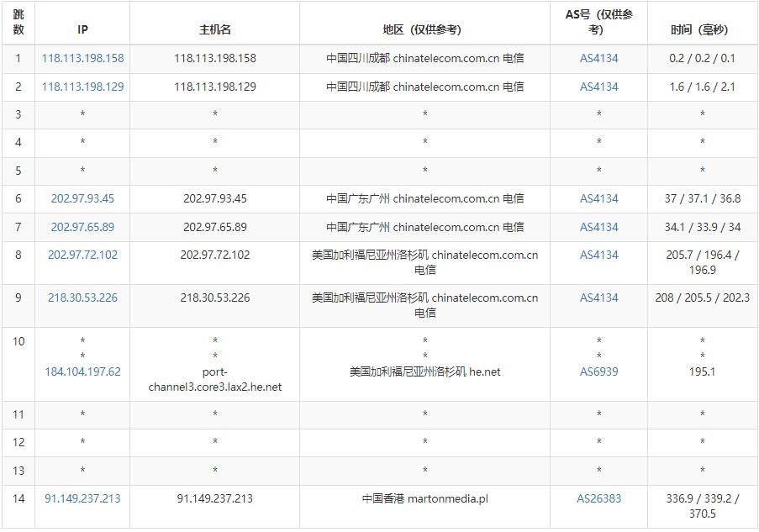Click the 202.97.65.89 IP link
Viewport: 759px width, 532px height.
[x=82, y=227]
